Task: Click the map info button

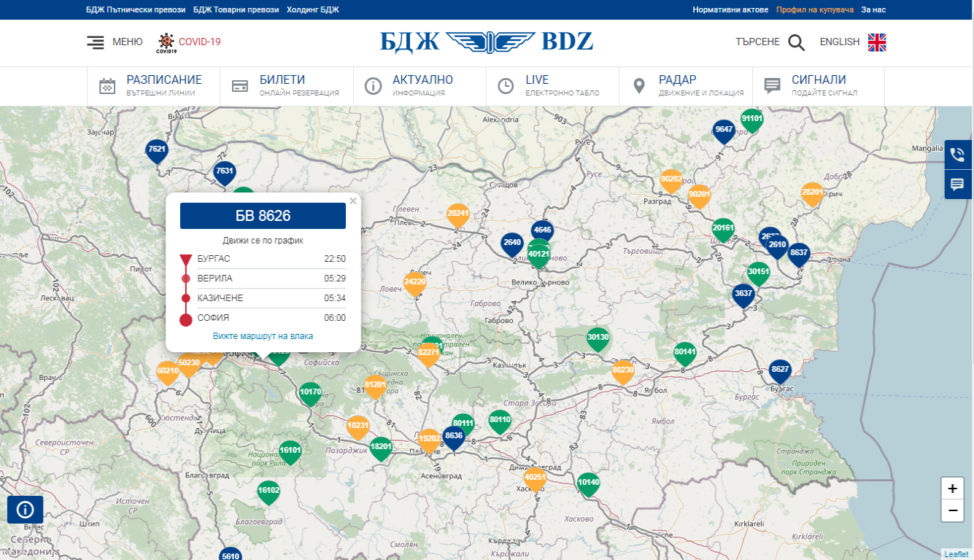Action: point(25,509)
